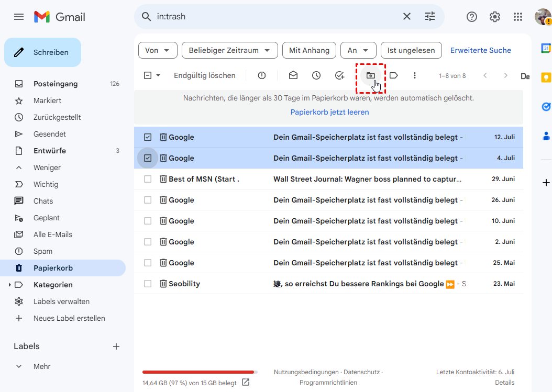The width and height of the screenshot is (552, 392).
Task: Click the Details link at bottom
Action: [x=504, y=383]
